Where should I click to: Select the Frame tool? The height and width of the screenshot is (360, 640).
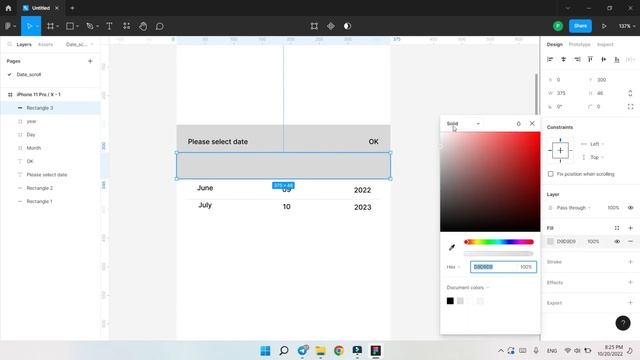(x=51, y=26)
